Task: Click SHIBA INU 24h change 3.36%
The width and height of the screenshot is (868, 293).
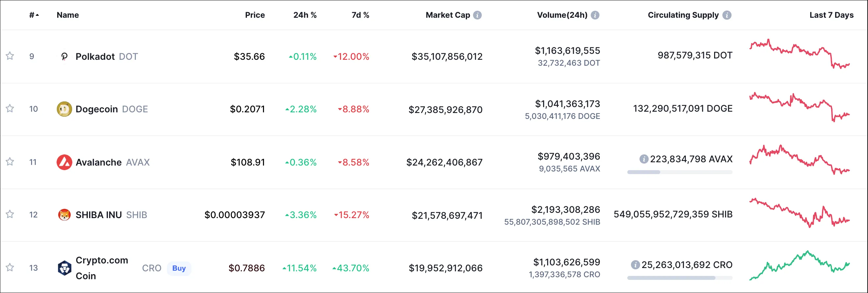Action: point(301,214)
